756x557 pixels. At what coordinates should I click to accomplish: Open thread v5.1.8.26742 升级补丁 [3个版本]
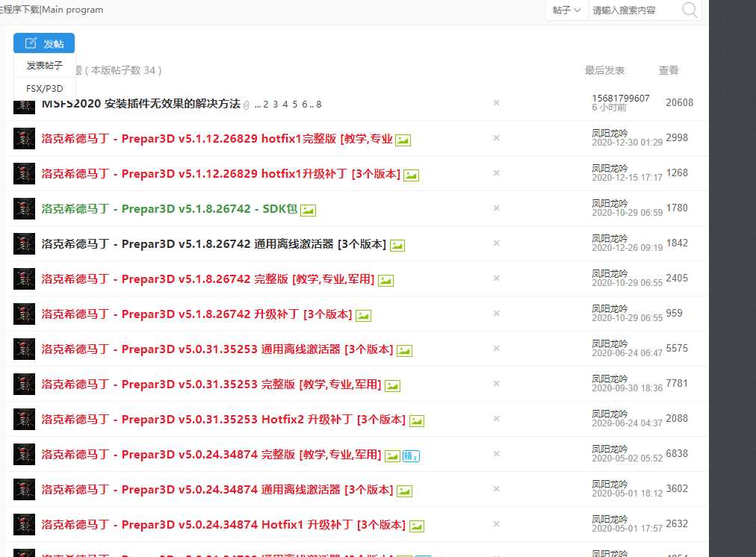point(196,314)
